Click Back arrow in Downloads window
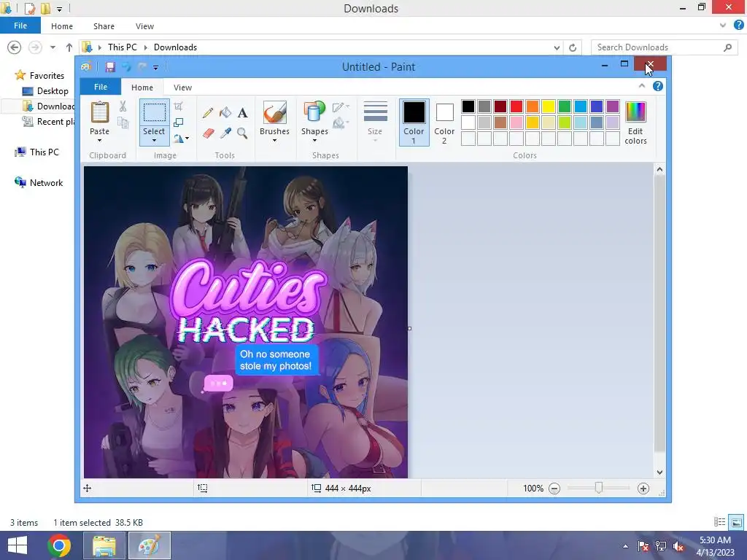Screen dimensions: 747x560 15,47
